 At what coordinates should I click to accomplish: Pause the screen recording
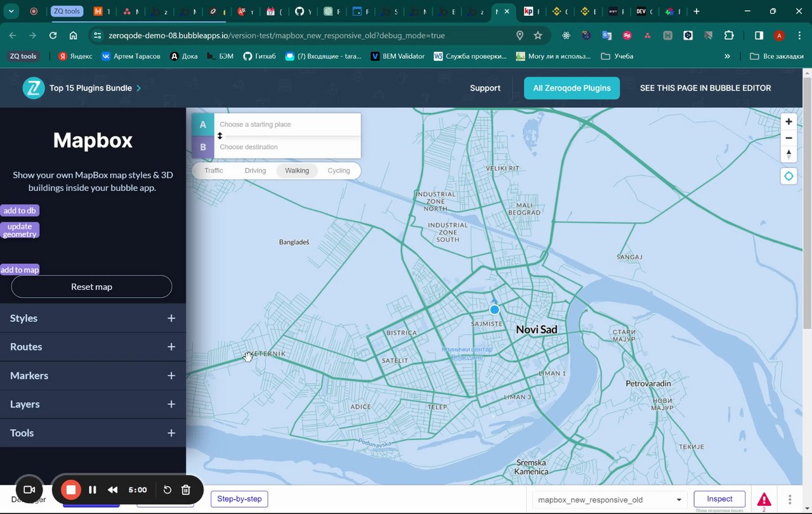[x=93, y=489]
